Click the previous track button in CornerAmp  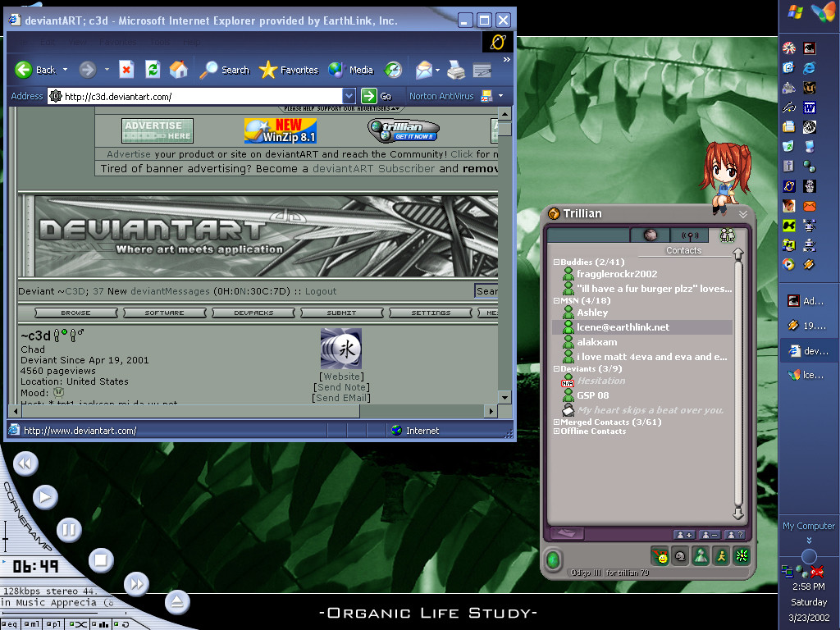click(25, 463)
